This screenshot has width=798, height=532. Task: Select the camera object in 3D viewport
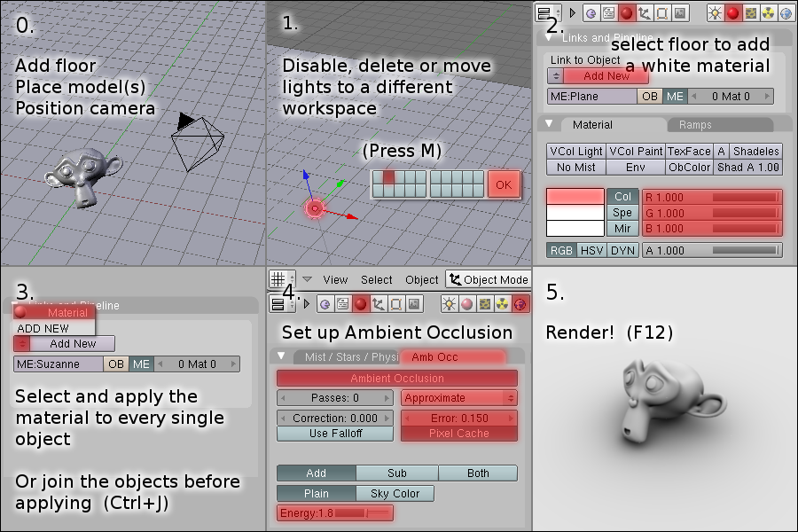tap(197, 142)
